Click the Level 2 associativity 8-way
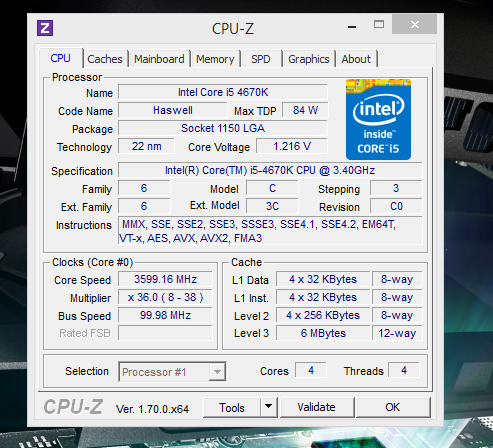Screen dimensions: 493x448 (397, 315)
